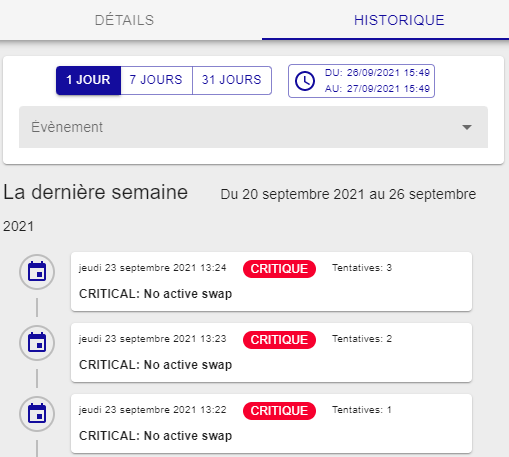Select the 1 JOUR period toggle

coord(88,80)
